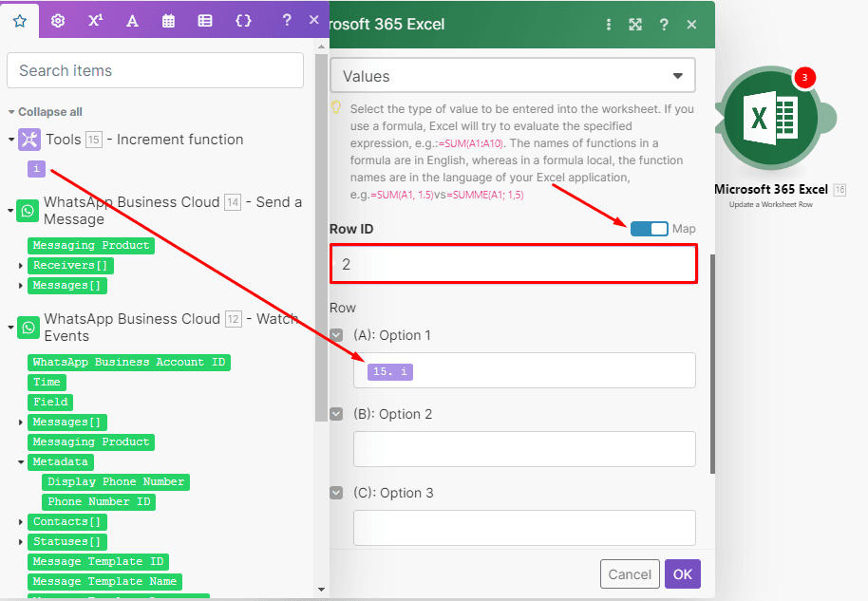The image size is (868, 601).
Task: Open the Excel module options menu
Action: (608, 24)
